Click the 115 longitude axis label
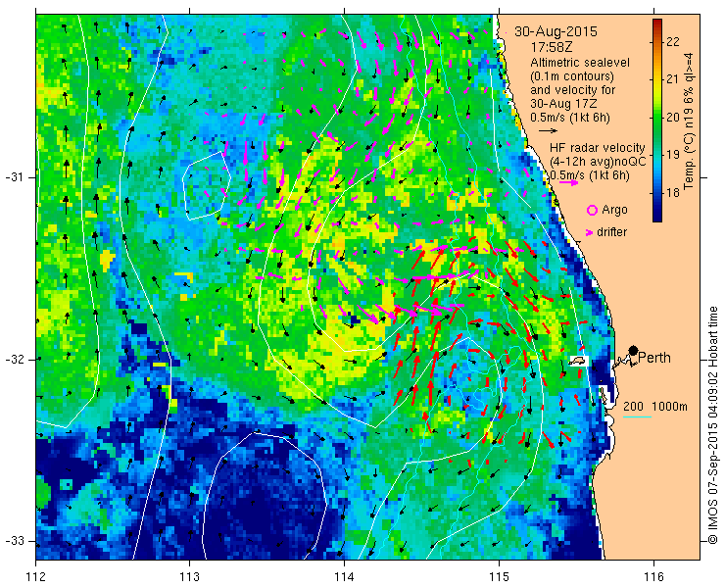Viewport: 725px width, 588px height. pyautogui.click(x=499, y=577)
